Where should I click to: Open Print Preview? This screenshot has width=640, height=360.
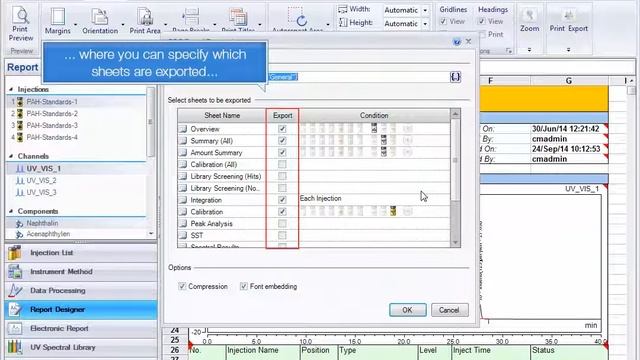(x=20, y=24)
